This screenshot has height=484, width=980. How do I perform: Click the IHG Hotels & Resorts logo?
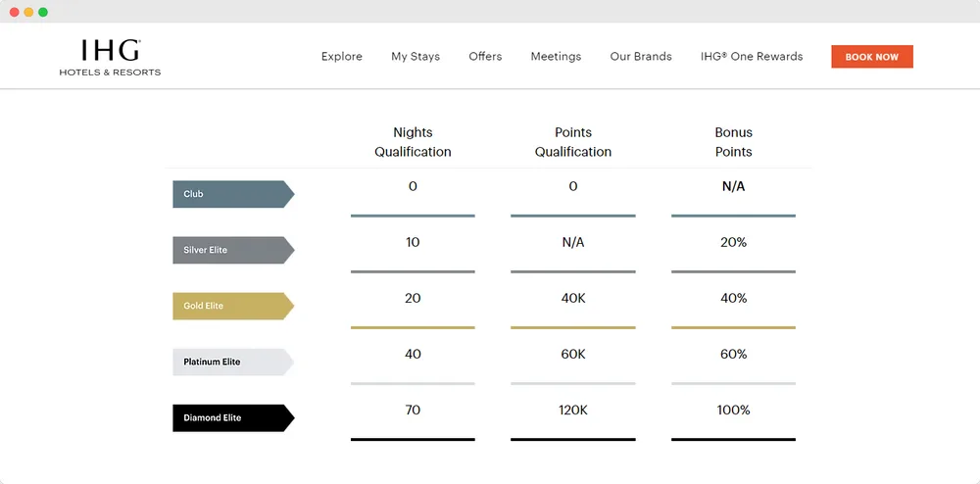pos(110,58)
